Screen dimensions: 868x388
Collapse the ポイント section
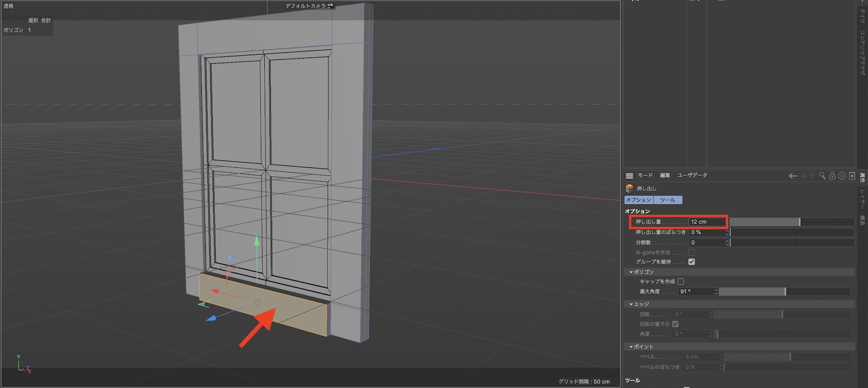(x=631, y=347)
